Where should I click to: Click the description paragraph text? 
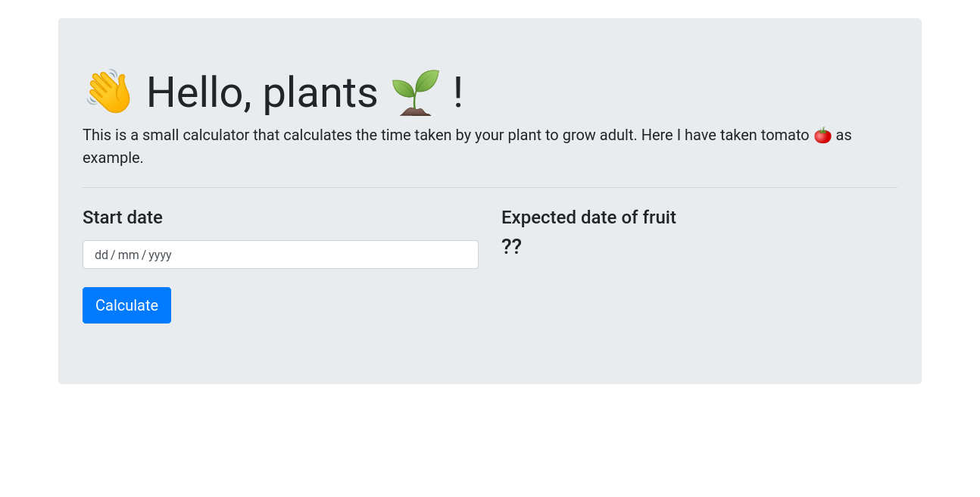tap(379, 135)
